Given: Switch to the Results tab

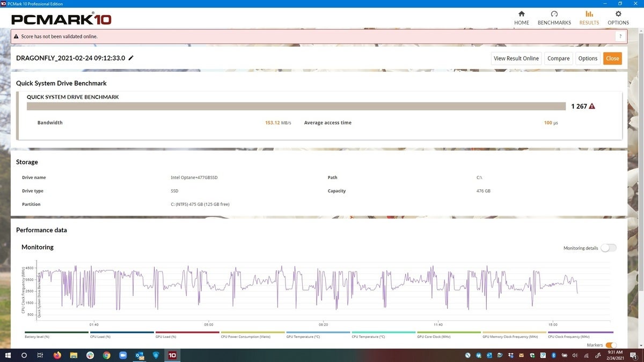Looking at the screenshot, I should click(589, 18).
